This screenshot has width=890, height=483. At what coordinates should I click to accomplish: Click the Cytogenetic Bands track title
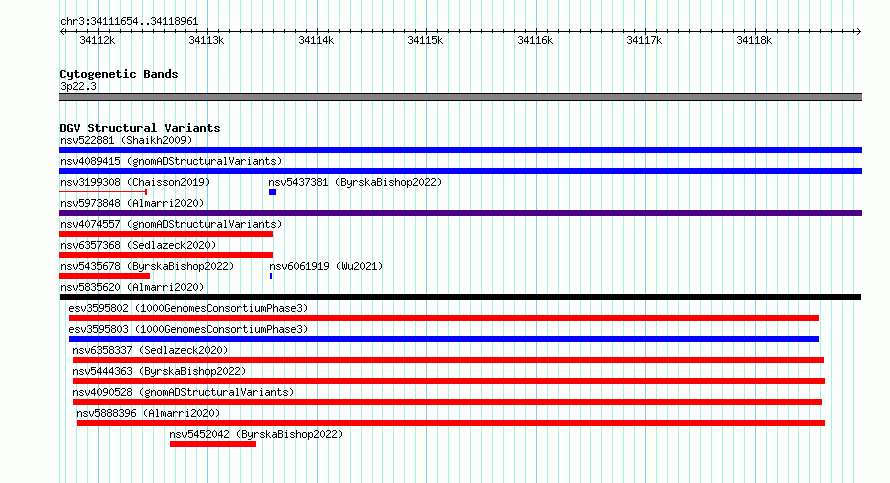(x=119, y=74)
